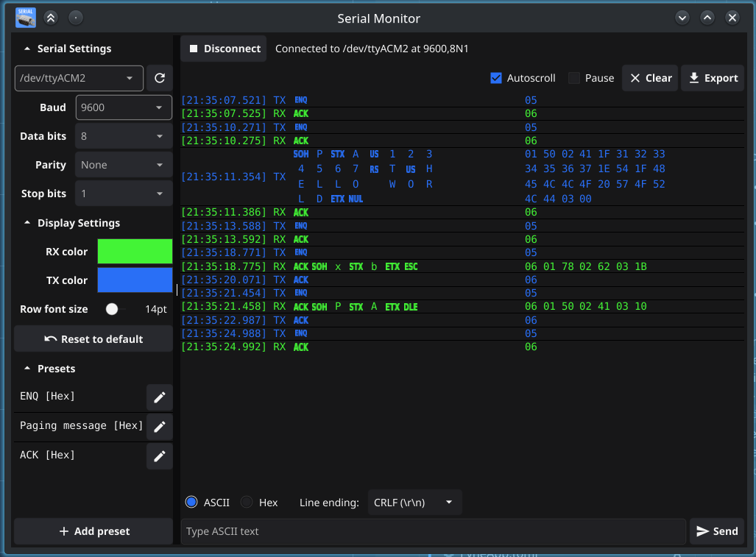Screen dimensions: 756x557
Task: Click the connection status text for /dev/ttyACM2
Action: (372, 49)
